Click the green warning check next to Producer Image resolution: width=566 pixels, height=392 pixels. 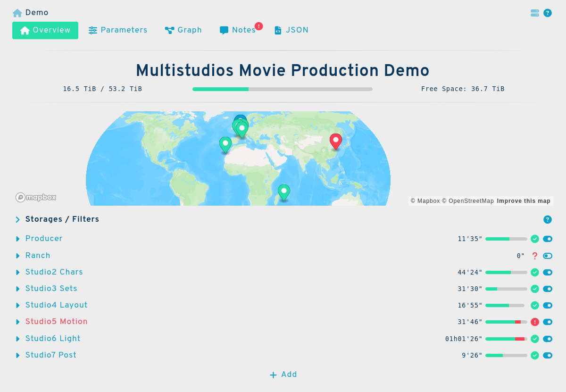535,239
